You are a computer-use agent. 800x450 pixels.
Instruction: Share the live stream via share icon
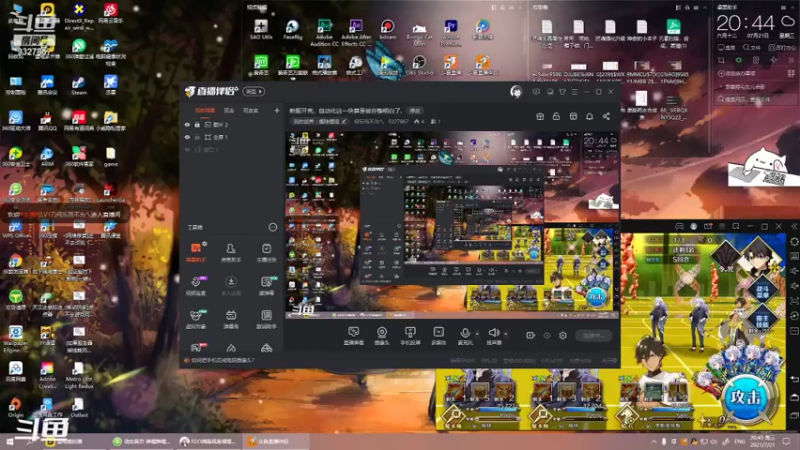tap(606, 116)
